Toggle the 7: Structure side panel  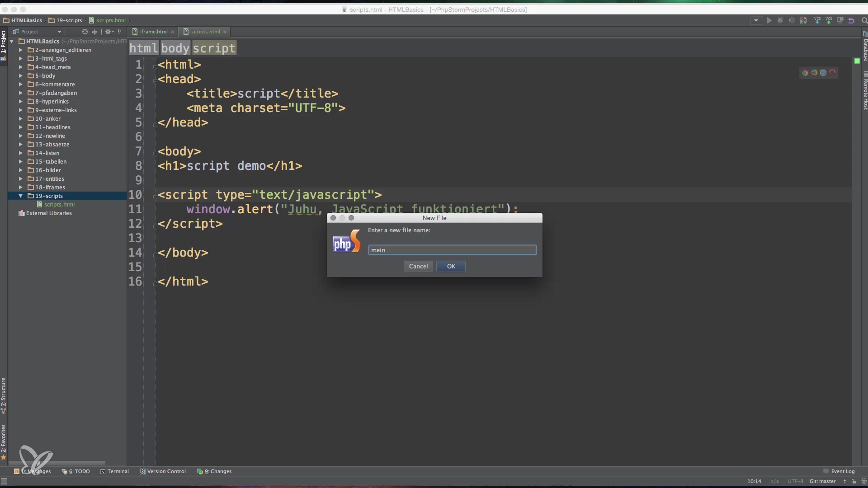click(x=4, y=394)
